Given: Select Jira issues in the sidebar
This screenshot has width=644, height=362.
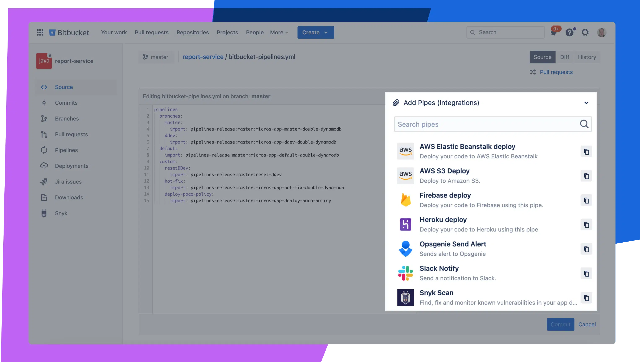Looking at the screenshot, I should point(76,182).
